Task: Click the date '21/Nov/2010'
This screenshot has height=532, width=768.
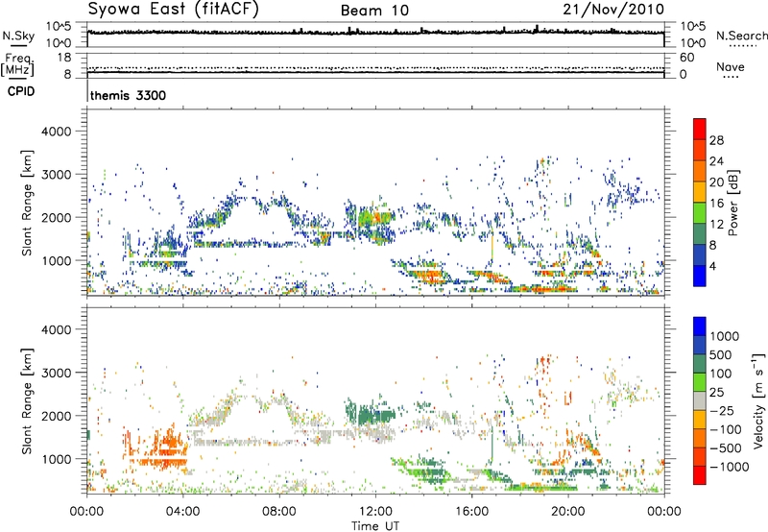Action: [613, 9]
